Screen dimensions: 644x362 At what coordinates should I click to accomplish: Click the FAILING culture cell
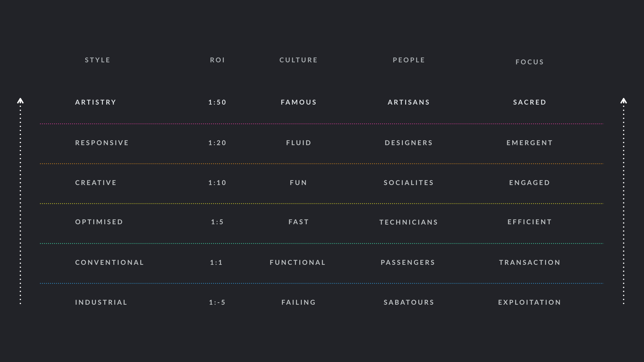pyautogui.click(x=299, y=302)
